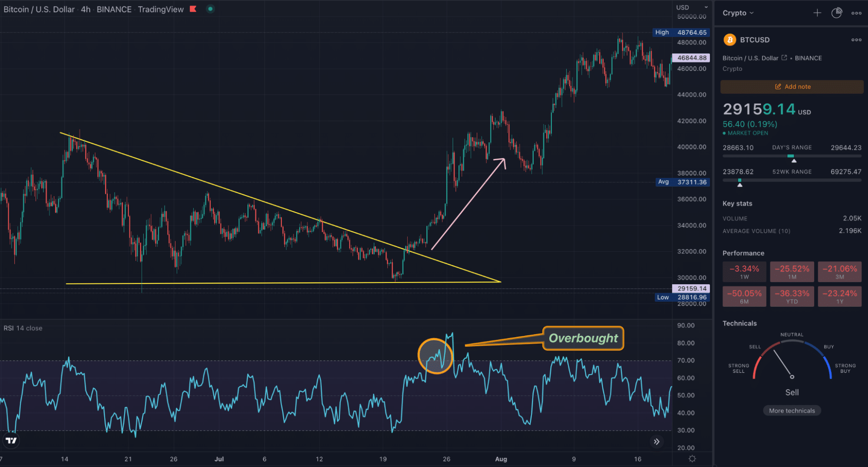Open the watchlist three-dot menu
The image size is (868, 467).
(x=856, y=13)
